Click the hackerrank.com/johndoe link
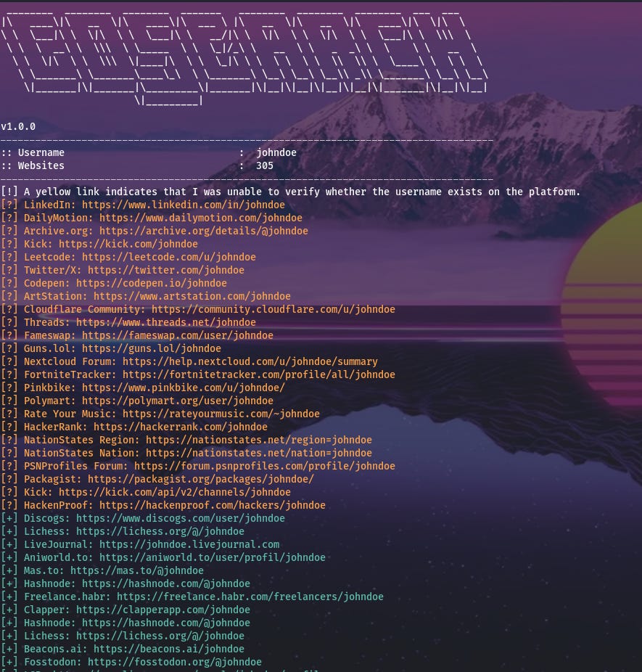The width and height of the screenshot is (642, 672). coord(181,427)
